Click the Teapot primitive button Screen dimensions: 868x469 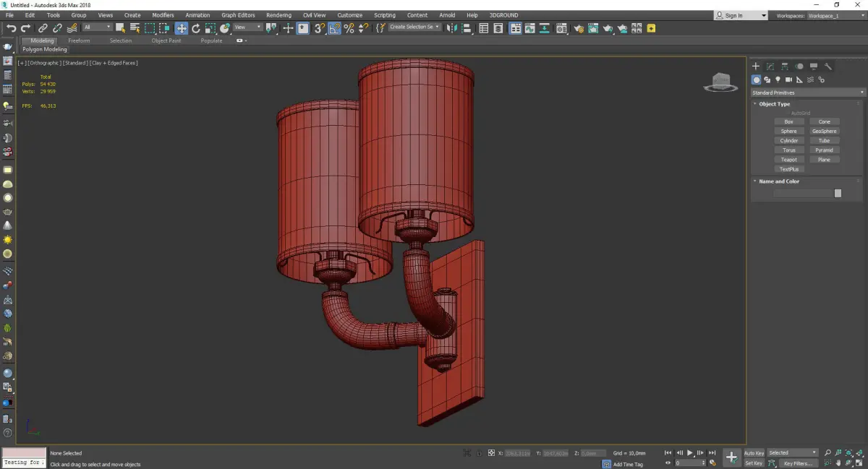click(x=788, y=160)
